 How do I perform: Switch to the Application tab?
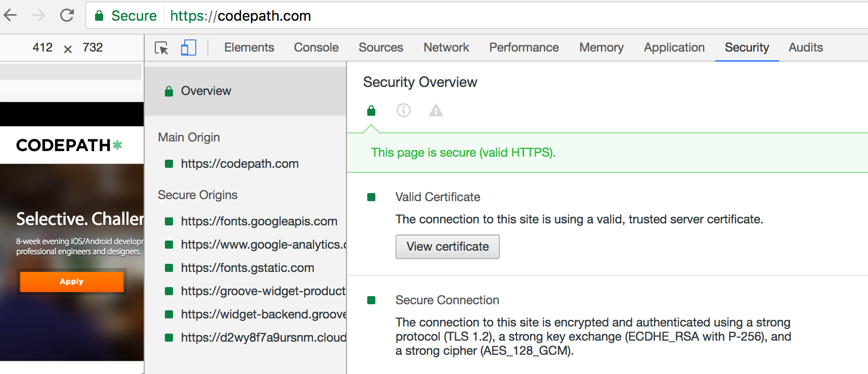[674, 48]
